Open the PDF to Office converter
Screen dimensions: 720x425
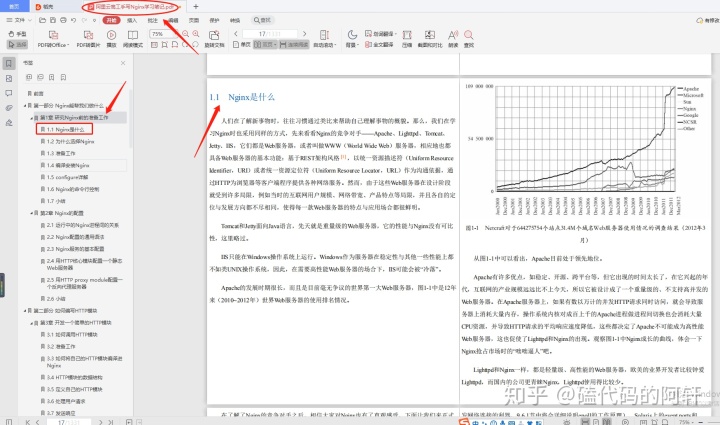[x=53, y=39]
